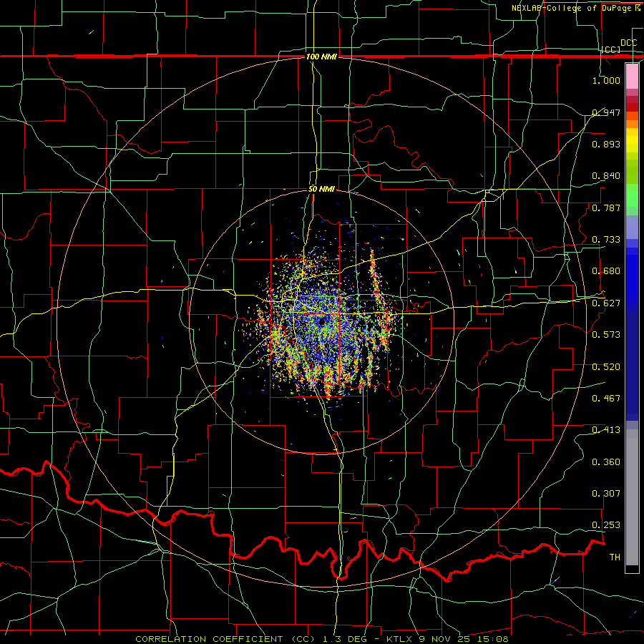Click the bright blue segment of color bar
This screenshot has width=644, height=644.
pos(632,279)
